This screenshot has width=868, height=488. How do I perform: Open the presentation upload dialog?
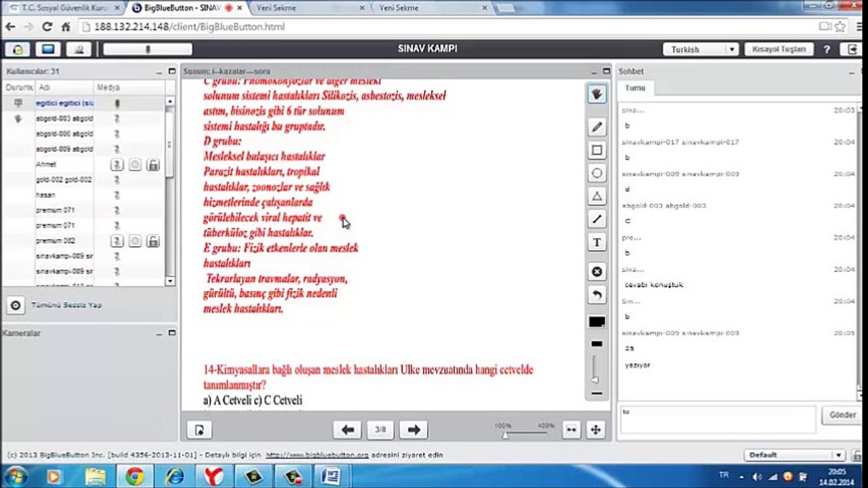coord(199,430)
